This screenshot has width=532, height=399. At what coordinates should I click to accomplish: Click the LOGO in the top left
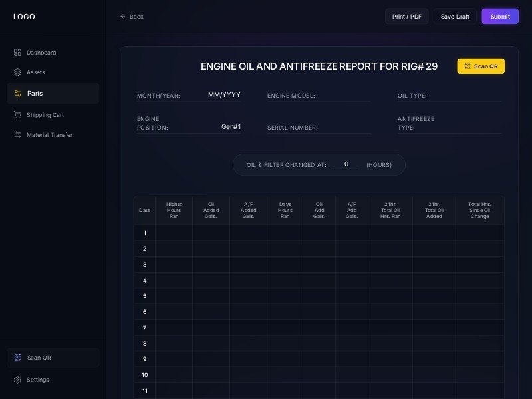[x=24, y=17]
